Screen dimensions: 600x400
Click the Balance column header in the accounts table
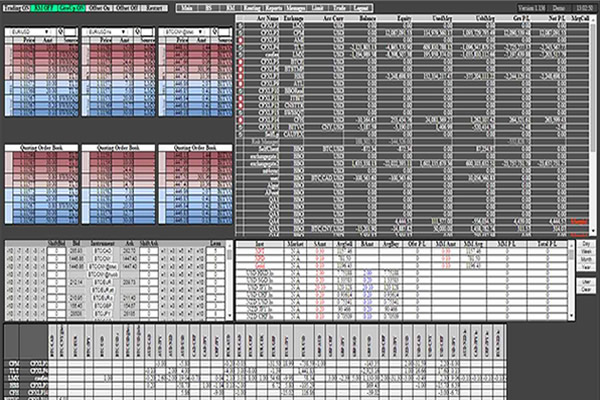pos(359,19)
